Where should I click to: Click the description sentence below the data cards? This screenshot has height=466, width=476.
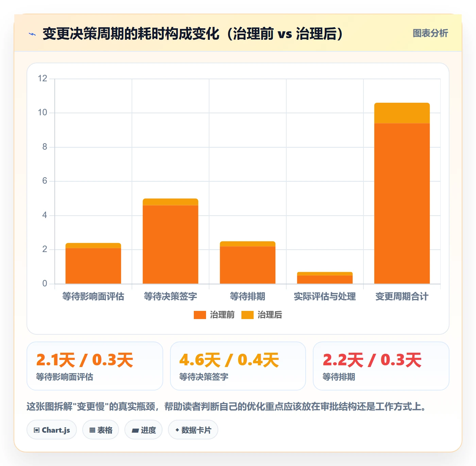pyautogui.click(x=227, y=406)
